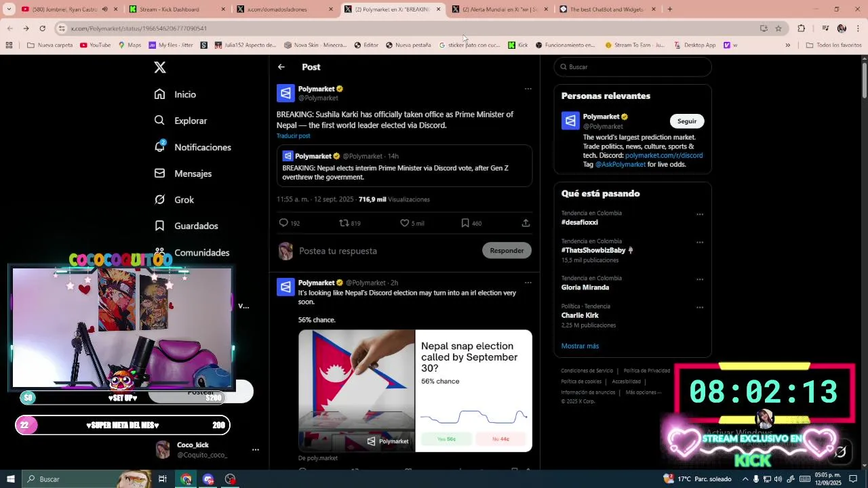Share the main Polymarket post

[526, 223]
